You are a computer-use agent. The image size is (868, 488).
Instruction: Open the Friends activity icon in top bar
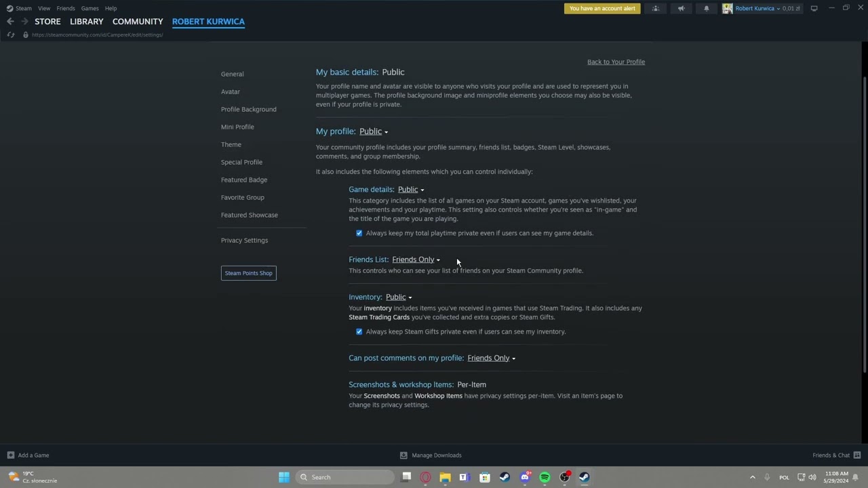point(656,8)
